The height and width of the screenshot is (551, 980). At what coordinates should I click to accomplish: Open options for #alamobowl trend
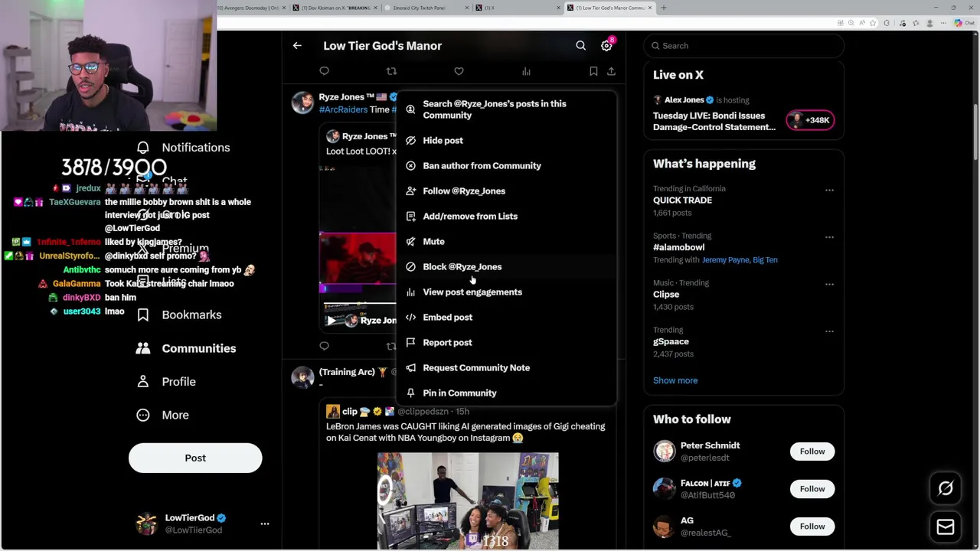829,237
